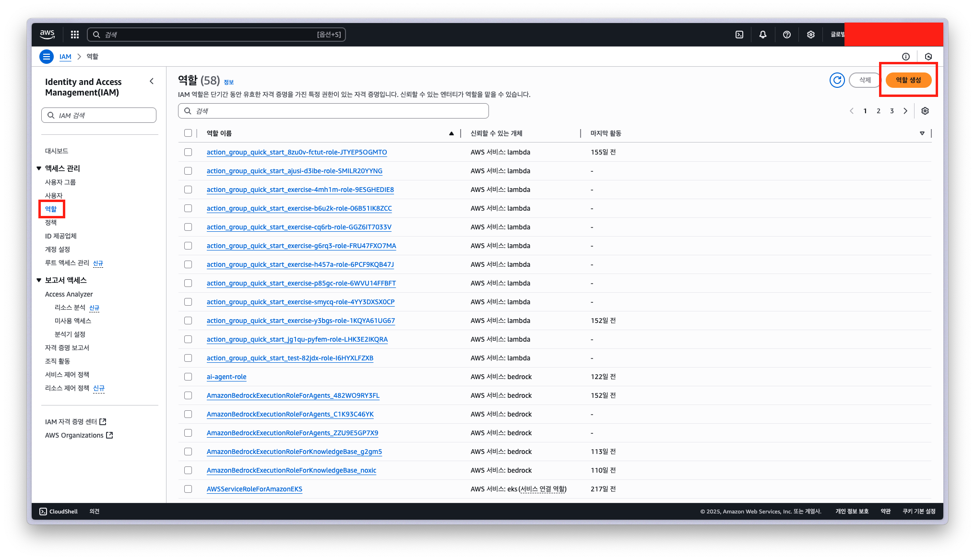Click the info panel icon
The height and width of the screenshot is (560, 975).
pyautogui.click(x=906, y=57)
